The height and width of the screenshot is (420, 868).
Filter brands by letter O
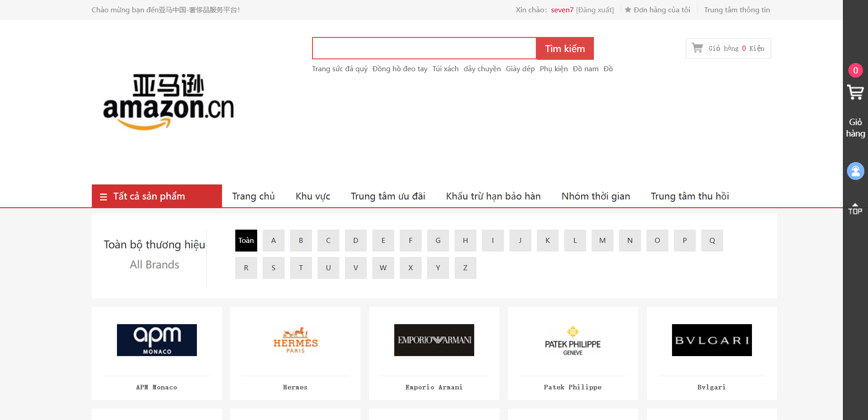coord(657,241)
